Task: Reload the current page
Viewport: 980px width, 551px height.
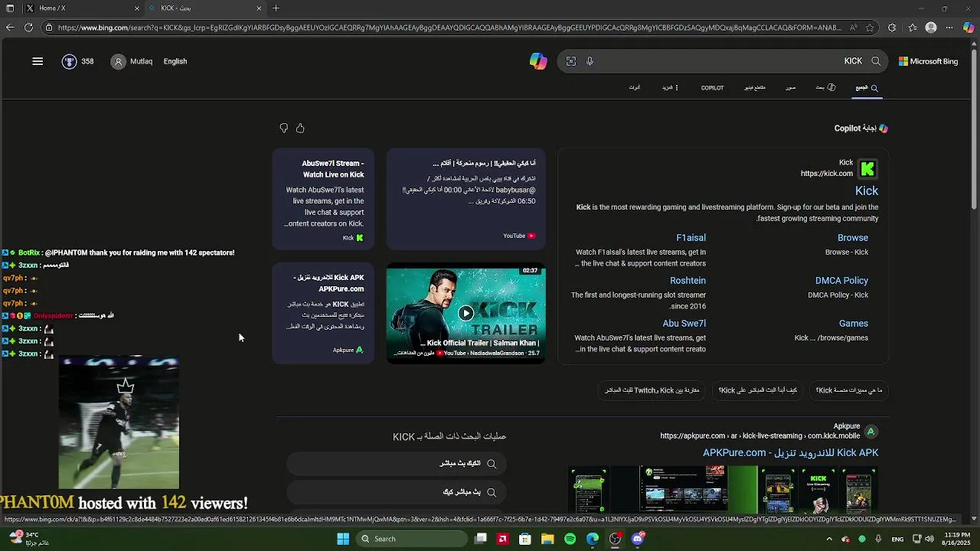Action: pyautogui.click(x=28, y=28)
